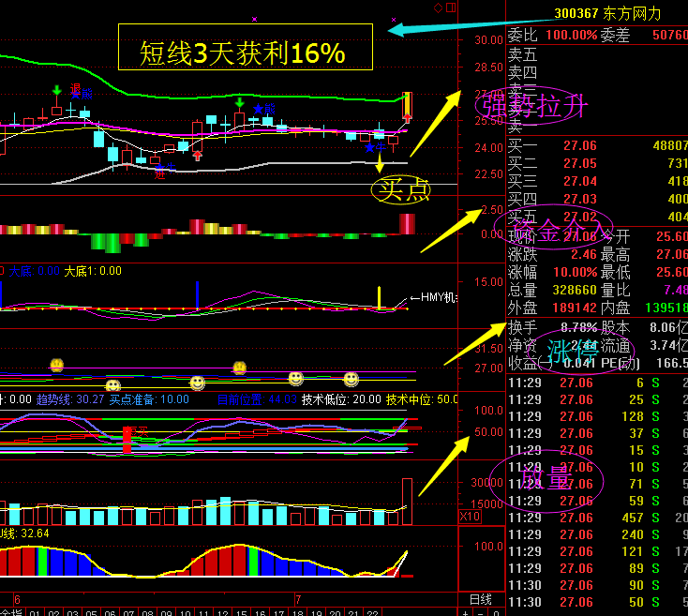Click the 买三 row at 27.04
Image resolution: width=688 pixels, height=616 pixels.
click(x=598, y=181)
